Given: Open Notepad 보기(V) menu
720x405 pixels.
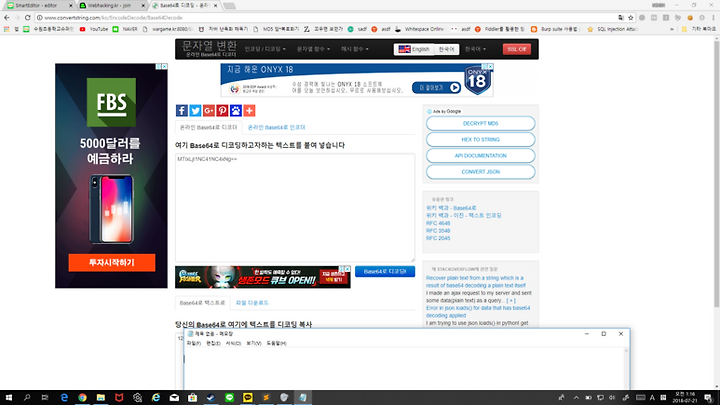Looking at the screenshot, I should (x=253, y=343).
